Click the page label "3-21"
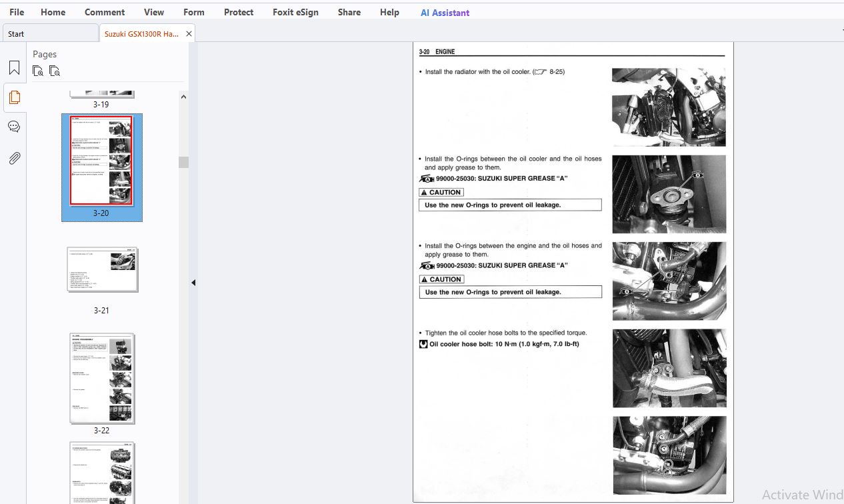The width and height of the screenshot is (844, 504). pyautogui.click(x=101, y=311)
